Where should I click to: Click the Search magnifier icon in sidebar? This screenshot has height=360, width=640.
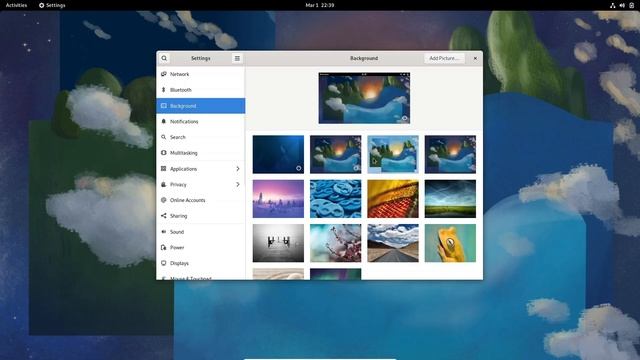164,137
